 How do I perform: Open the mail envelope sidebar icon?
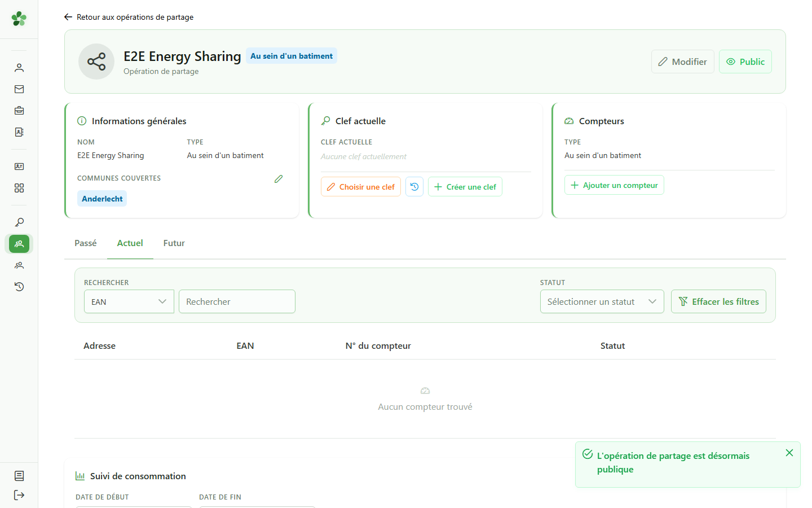[19, 89]
